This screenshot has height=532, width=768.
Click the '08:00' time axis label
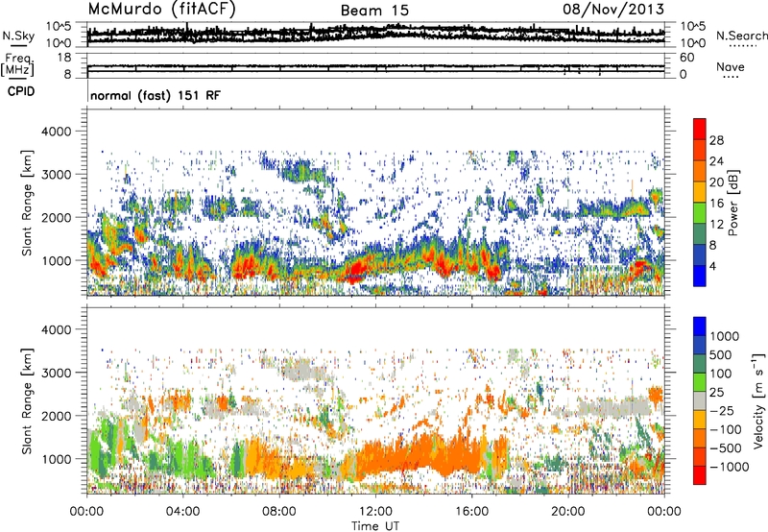click(279, 512)
